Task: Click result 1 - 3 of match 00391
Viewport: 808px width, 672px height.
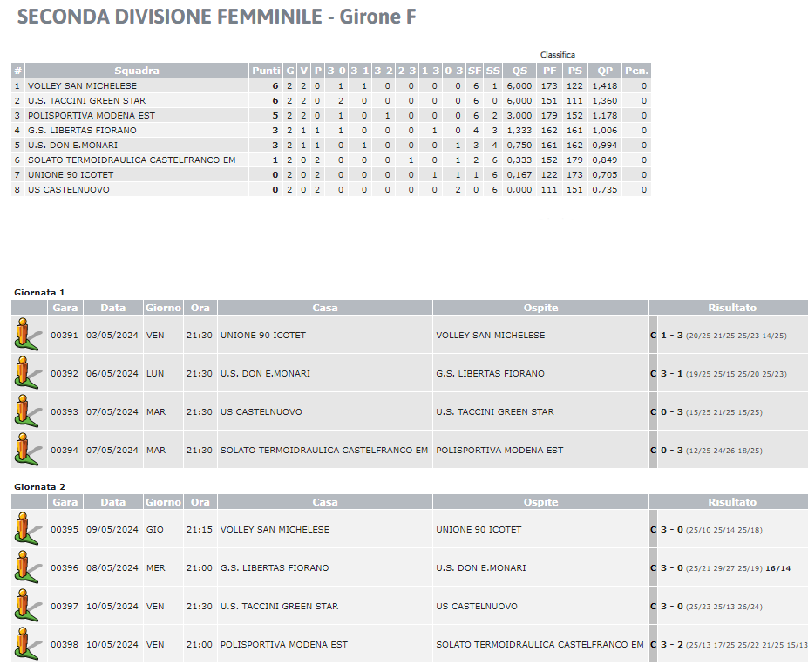Action: click(672, 335)
